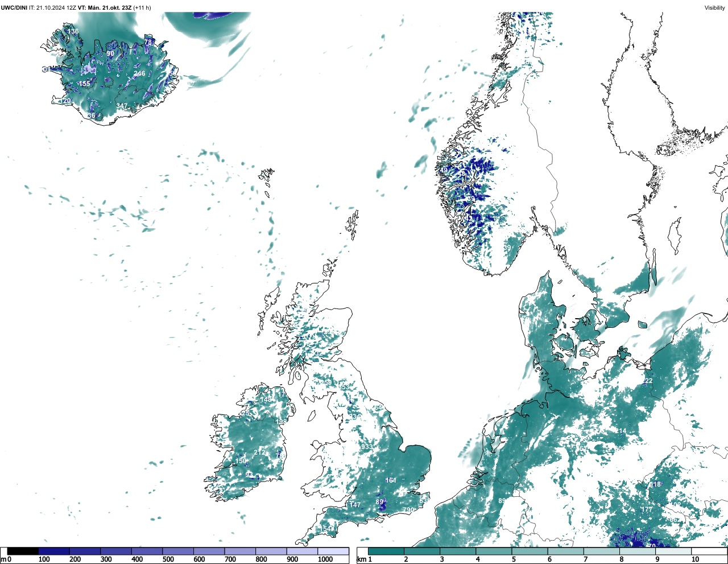
Task: Click the '10' tick label on the km scale
Action: coord(695,559)
